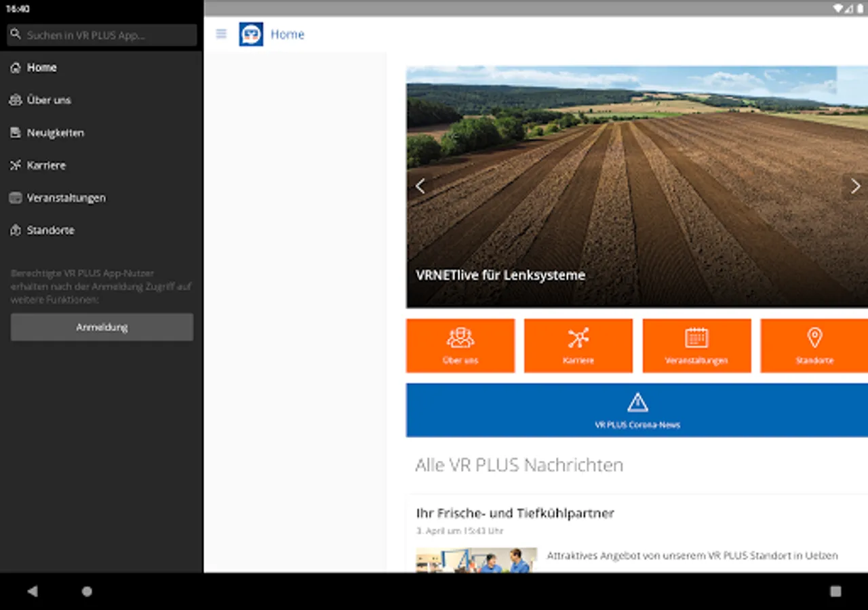Show next slide in the image carousel
868x610 pixels.
click(x=855, y=186)
